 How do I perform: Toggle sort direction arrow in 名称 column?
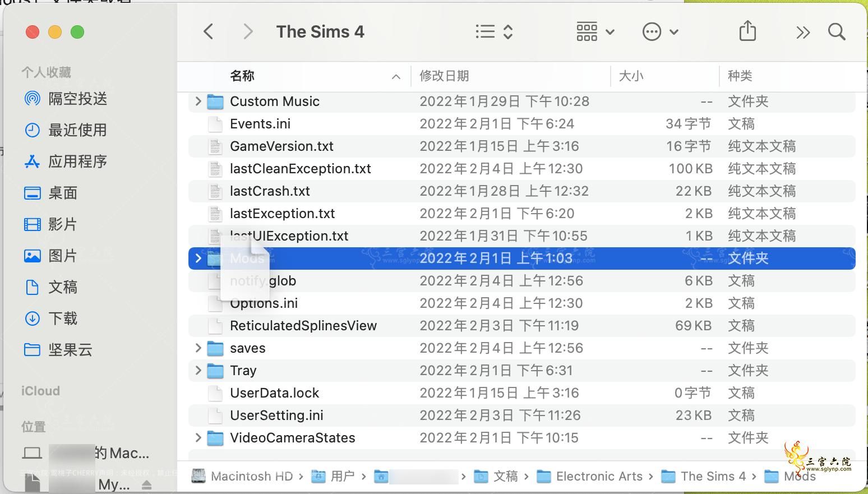[x=396, y=77]
